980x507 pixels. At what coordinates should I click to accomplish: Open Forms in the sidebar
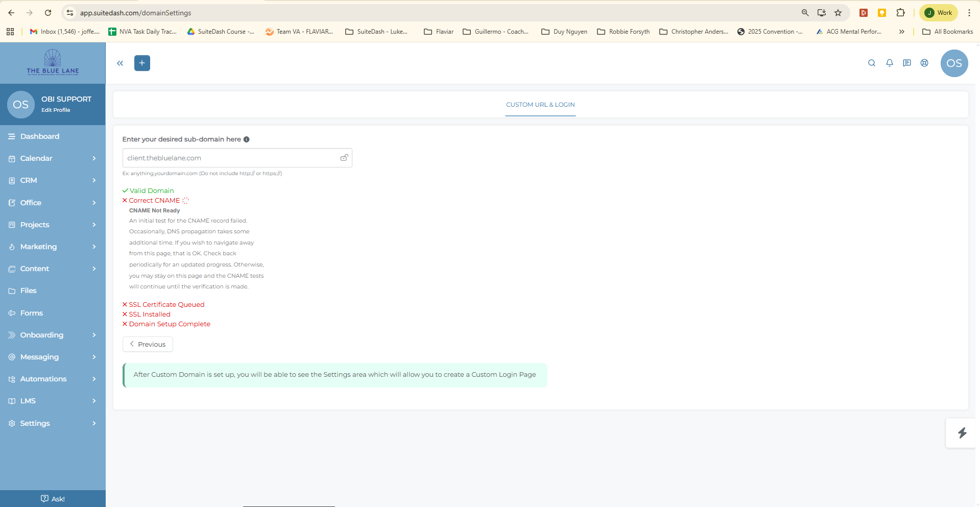pos(53,313)
